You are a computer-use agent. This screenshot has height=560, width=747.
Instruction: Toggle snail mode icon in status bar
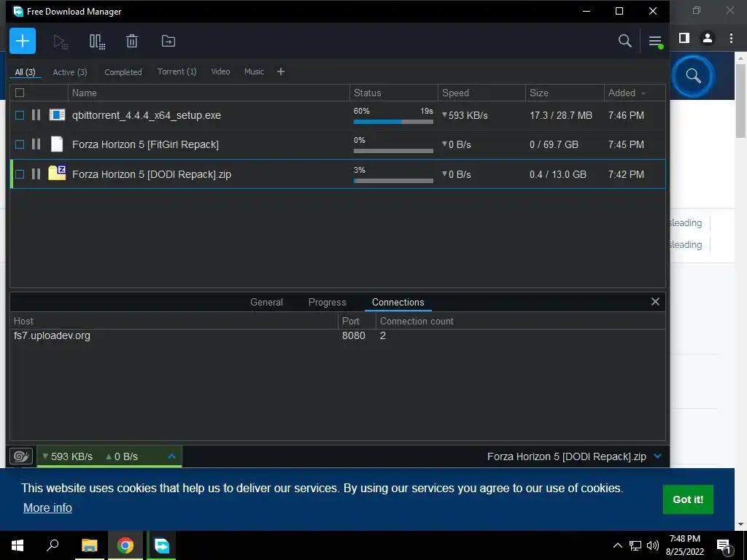click(x=21, y=456)
